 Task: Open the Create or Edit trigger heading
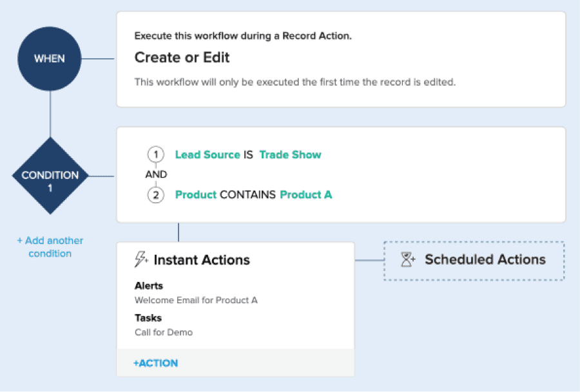[x=182, y=57]
